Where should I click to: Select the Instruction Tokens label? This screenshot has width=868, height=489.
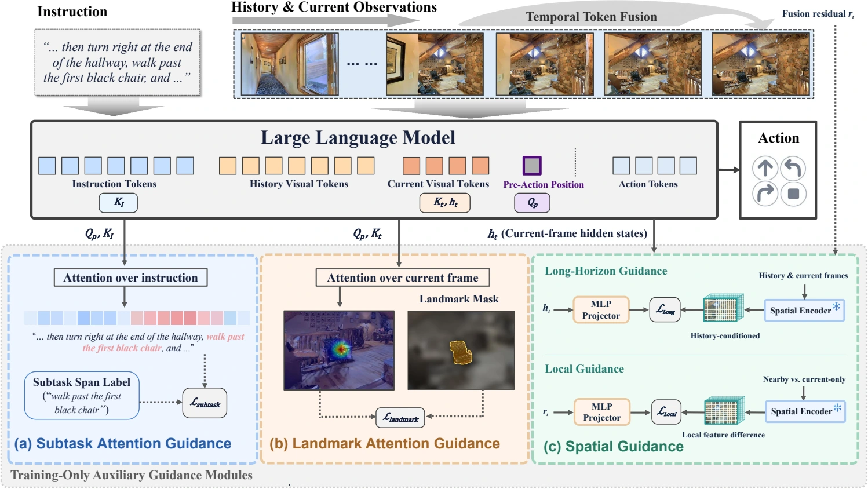click(114, 184)
